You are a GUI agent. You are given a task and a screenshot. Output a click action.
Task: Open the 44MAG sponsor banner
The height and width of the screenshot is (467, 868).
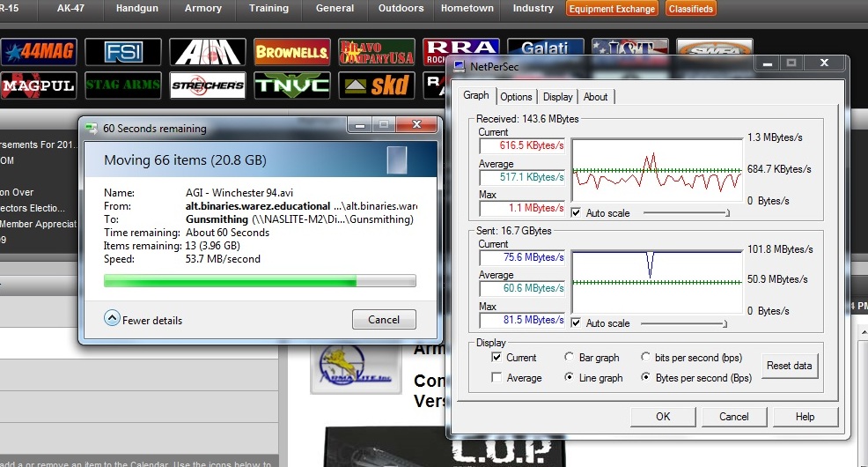[x=39, y=52]
